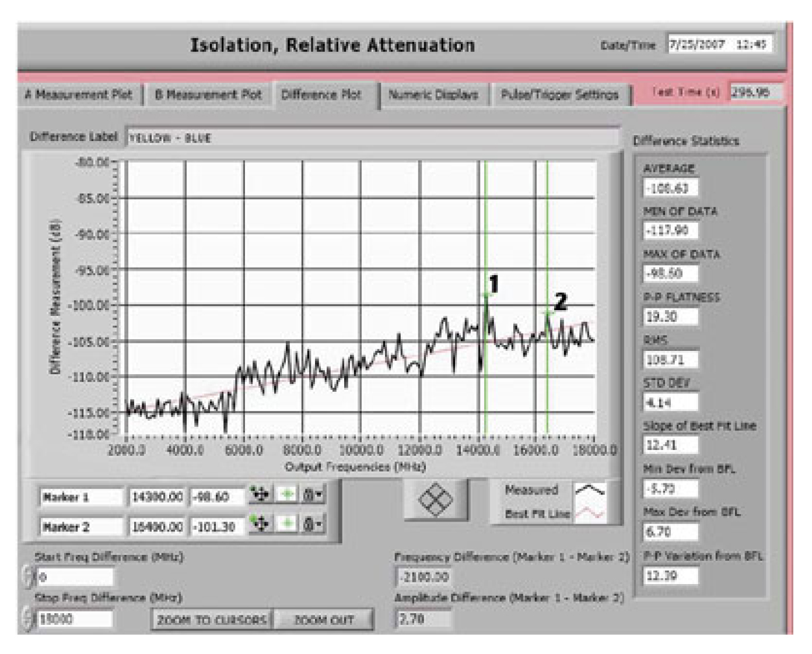
Task: Click the Best Fit Line pink sample
Action: [590, 514]
